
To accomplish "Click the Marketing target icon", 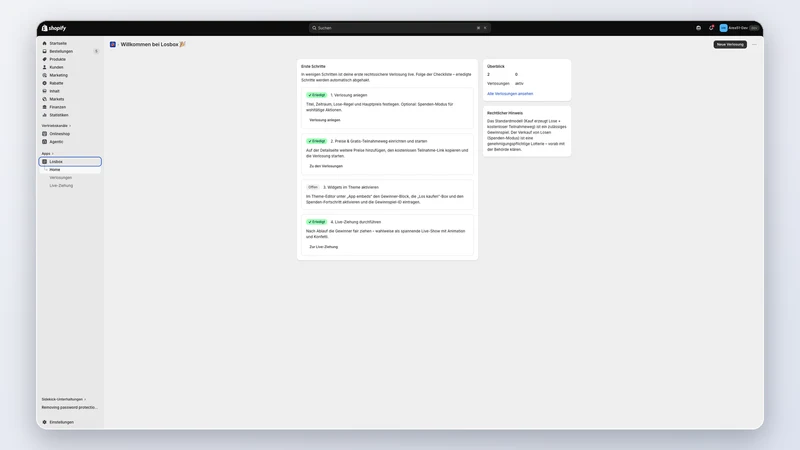I will click(x=44, y=75).
